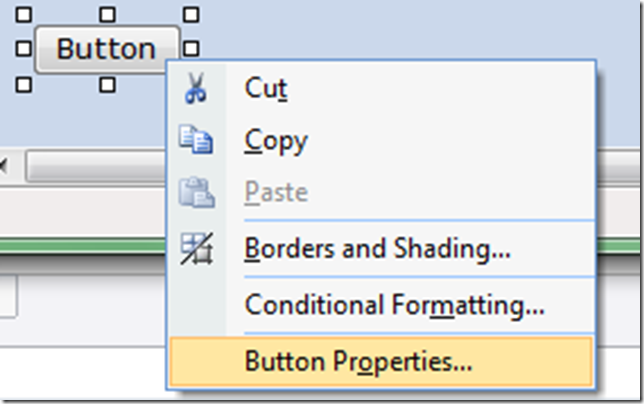Click the scissors icon beside Cut
Screen dimensions: 644x404
195,90
